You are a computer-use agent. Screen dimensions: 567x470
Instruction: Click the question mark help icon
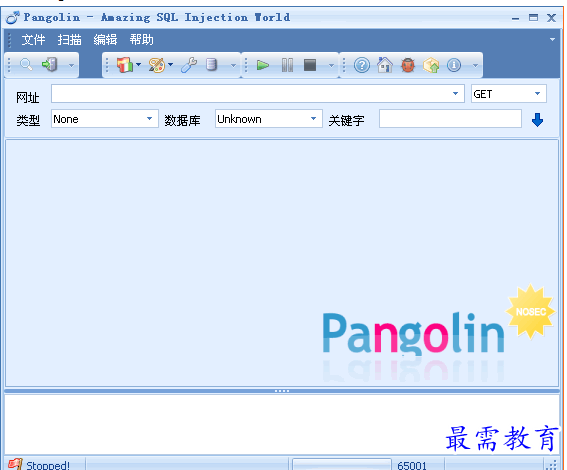[362, 65]
